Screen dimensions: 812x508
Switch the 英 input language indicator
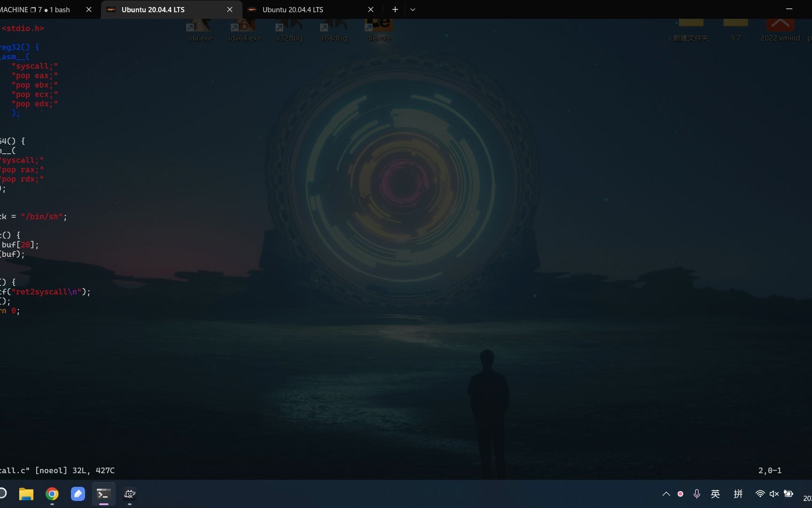pyautogui.click(x=716, y=494)
